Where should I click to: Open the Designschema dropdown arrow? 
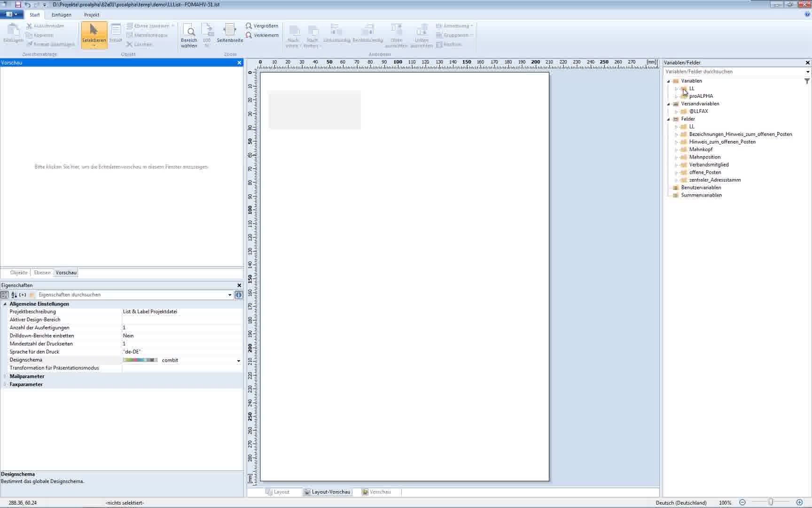[x=239, y=361]
